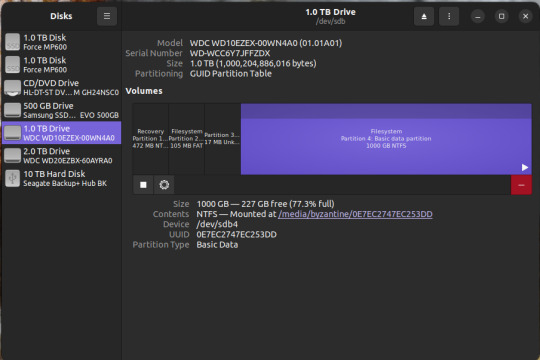Open additional partition options gear

tap(164, 185)
